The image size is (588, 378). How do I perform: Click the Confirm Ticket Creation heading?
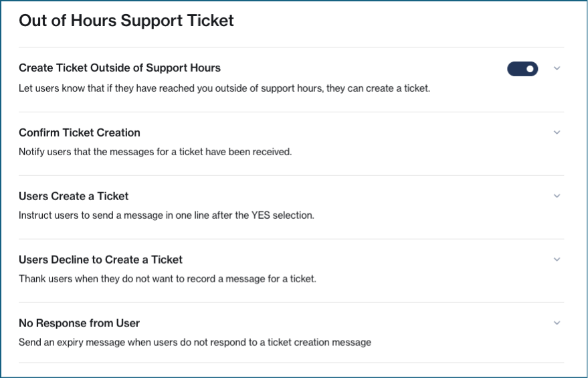pyautogui.click(x=80, y=132)
